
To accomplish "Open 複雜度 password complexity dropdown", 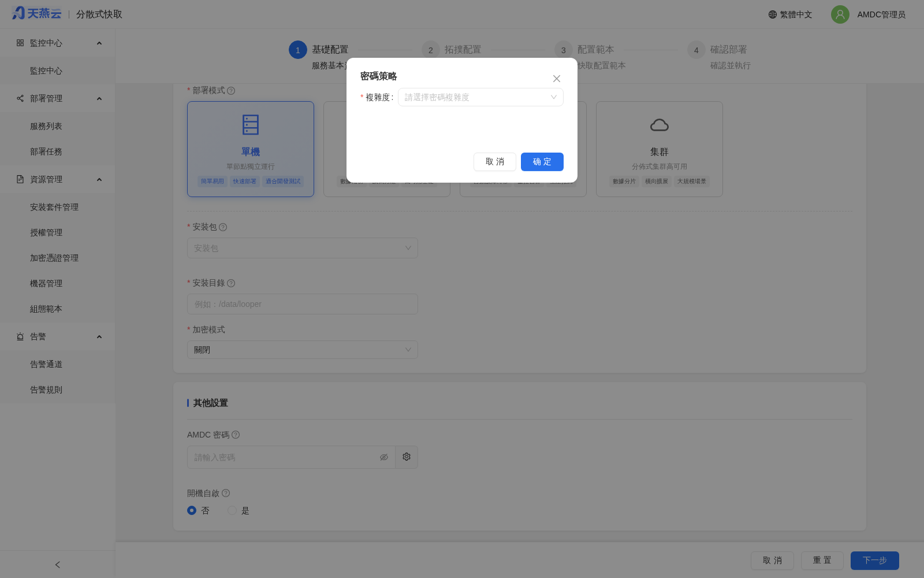I will point(480,97).
